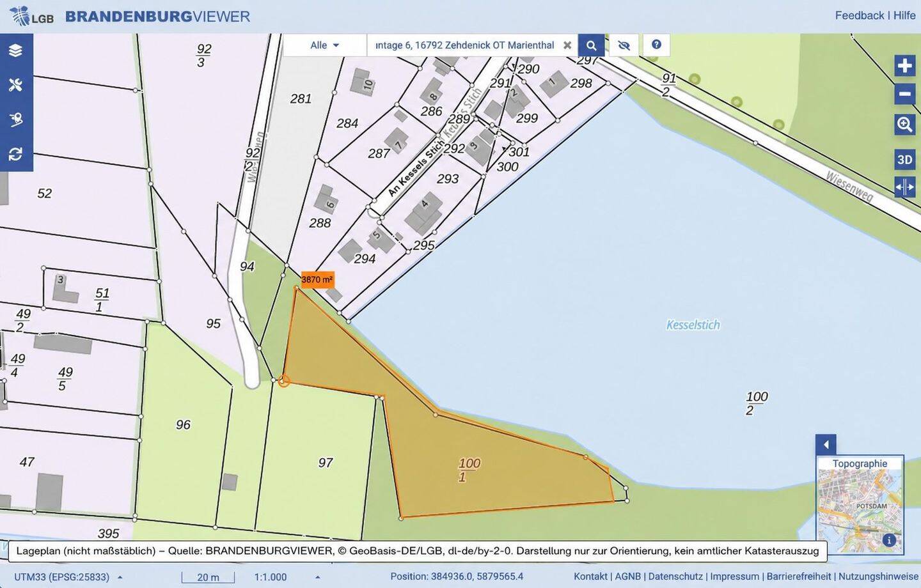Toggle the split-screen compare tool
The width and height of the screenshot is (921, 588).
[905, 187]
